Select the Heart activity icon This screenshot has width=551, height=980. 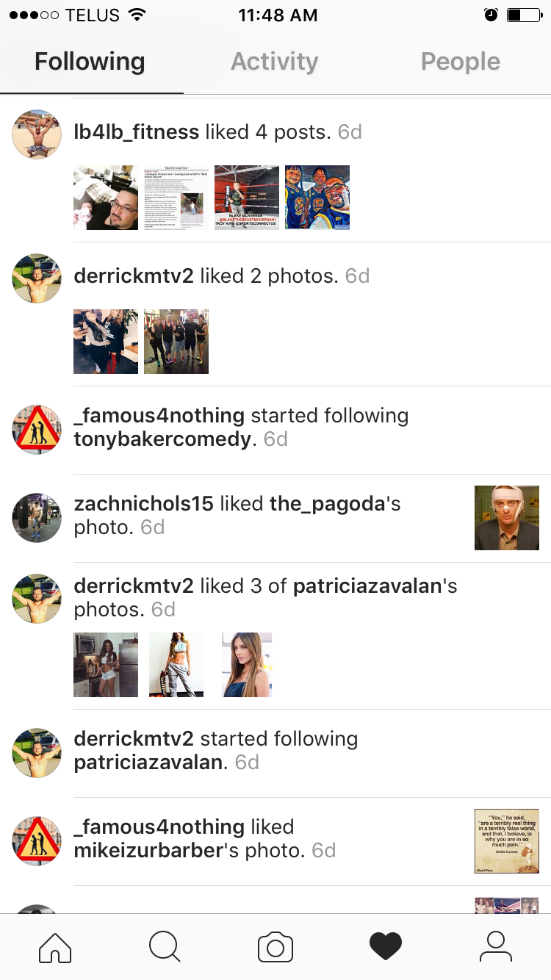tap(386, 947)
